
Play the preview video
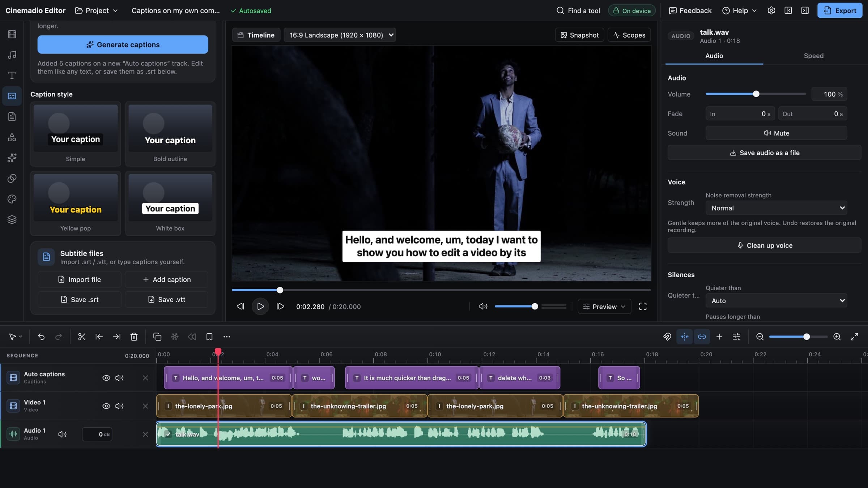click(260, 307)
